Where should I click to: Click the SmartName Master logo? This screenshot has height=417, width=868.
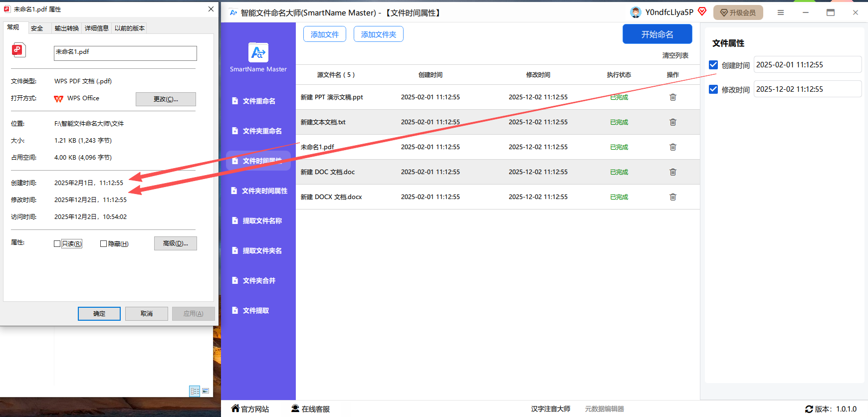tap(258, 52)
